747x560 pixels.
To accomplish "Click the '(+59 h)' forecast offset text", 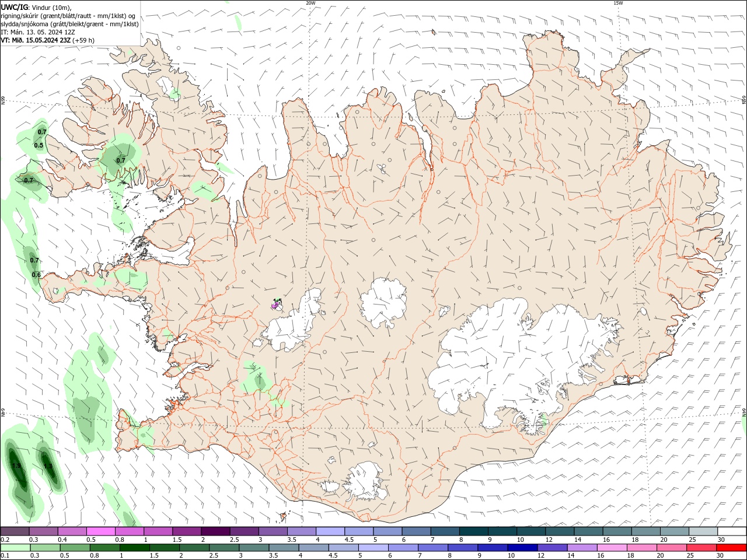I will (x=84, y=40).
